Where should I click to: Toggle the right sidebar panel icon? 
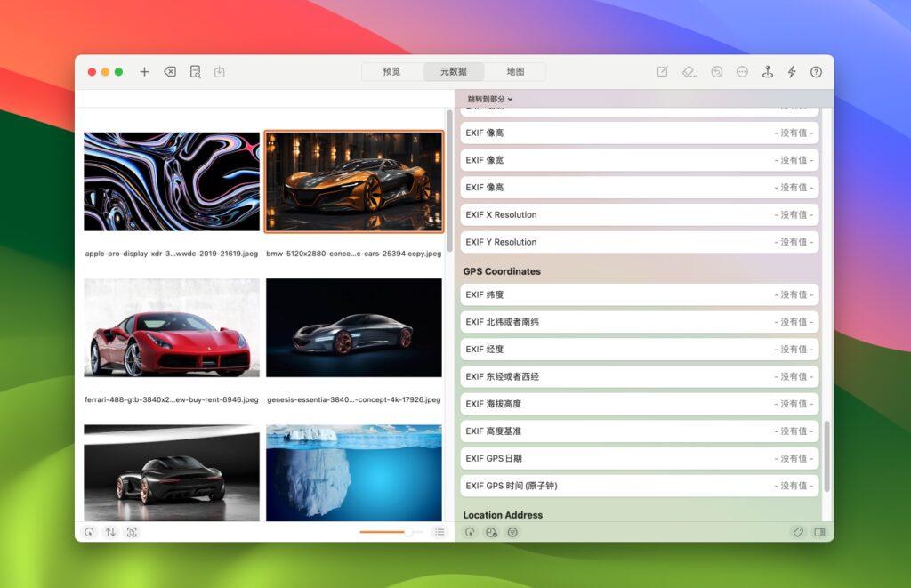[819, 531]
